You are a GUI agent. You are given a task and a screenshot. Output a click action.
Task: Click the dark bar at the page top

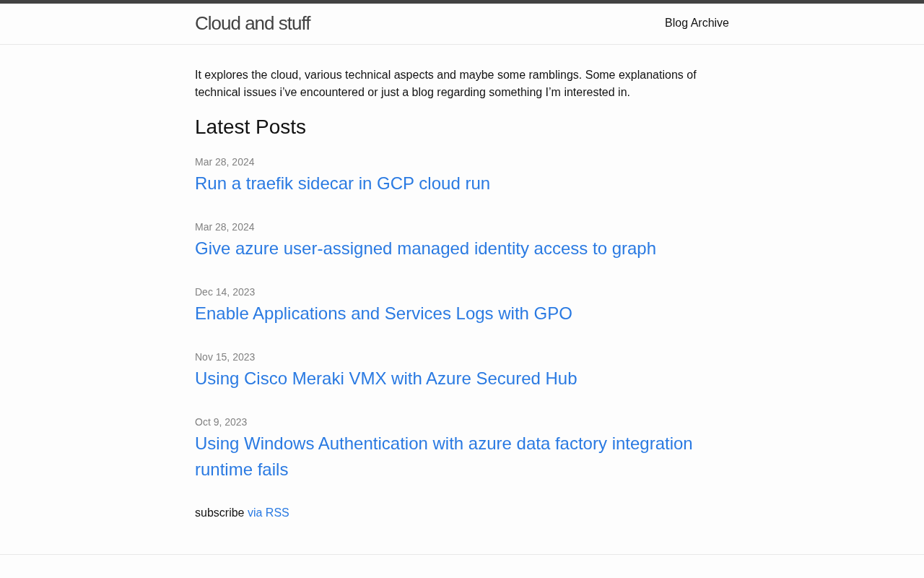462,1
